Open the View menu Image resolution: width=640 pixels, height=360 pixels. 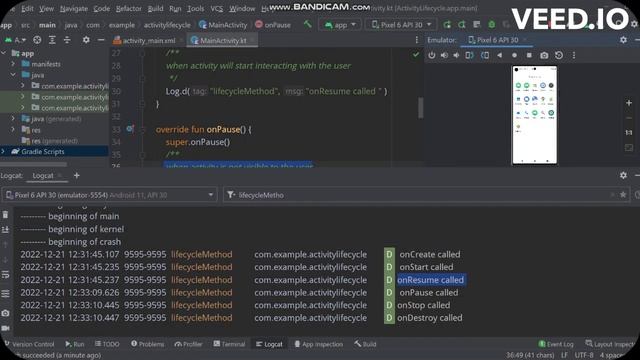click(x=47, y=9)
